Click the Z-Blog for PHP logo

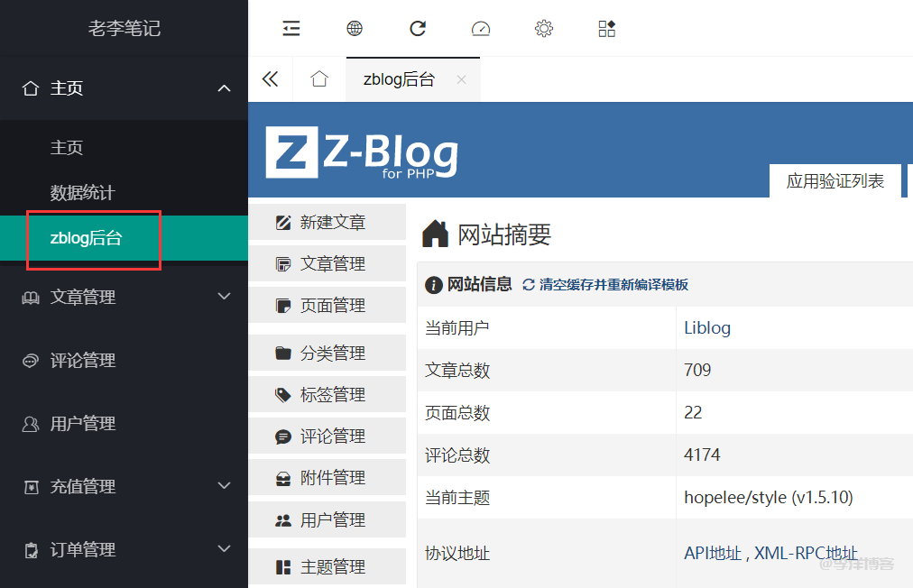pos(359,153)
